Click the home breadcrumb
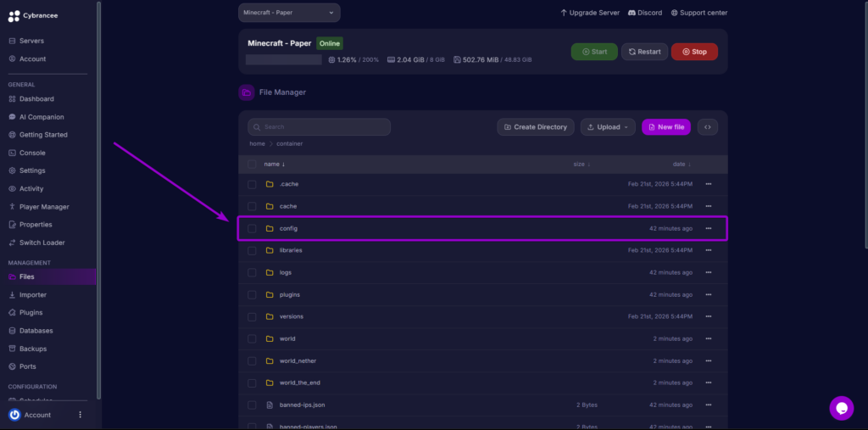Image resolution: width=868 pixels, height=430 pixels. pos(258,143)
